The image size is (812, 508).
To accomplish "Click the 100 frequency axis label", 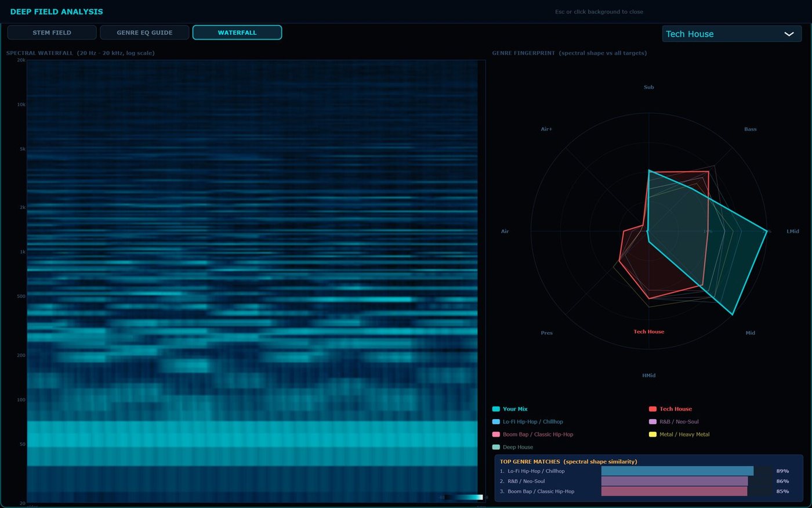I will click(21, 400).
